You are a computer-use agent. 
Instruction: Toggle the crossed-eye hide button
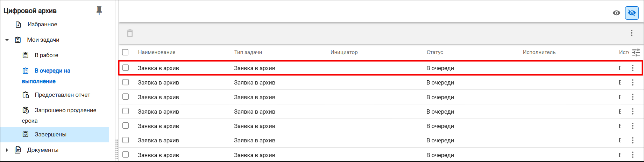[632, 13]
